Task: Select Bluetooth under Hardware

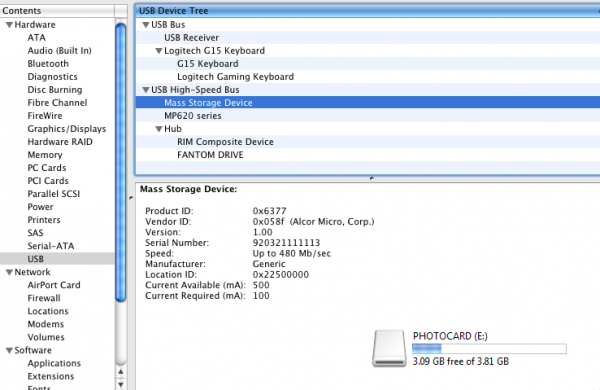Action: 48,64
